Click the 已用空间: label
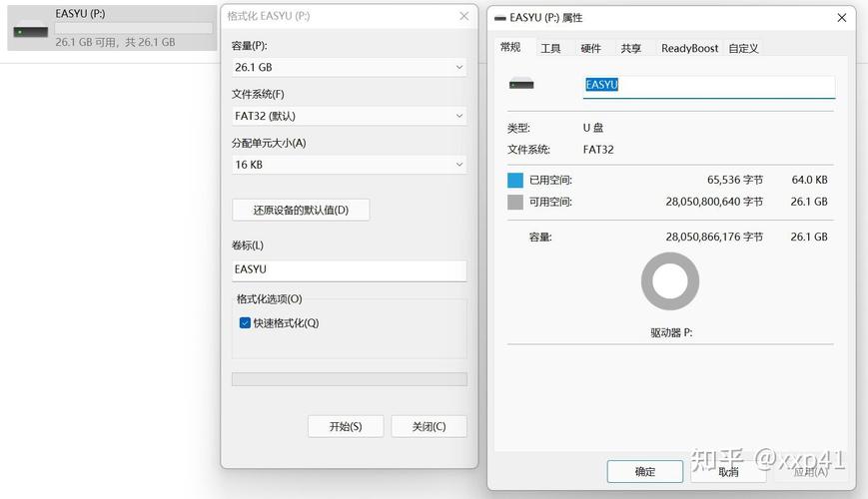Viewport: 868px width, 499px height. click(x=550, y=180)
